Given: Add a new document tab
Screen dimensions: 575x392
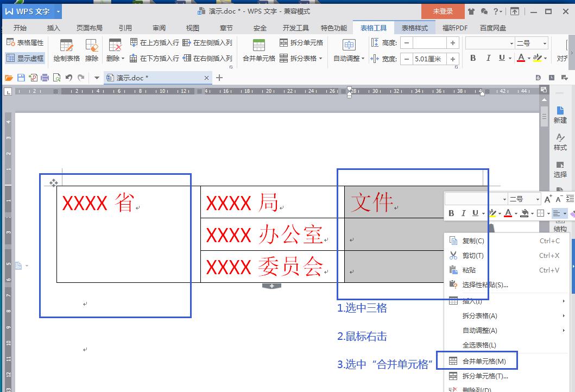Looking at the screenshot, I should [x=219, y=78].
